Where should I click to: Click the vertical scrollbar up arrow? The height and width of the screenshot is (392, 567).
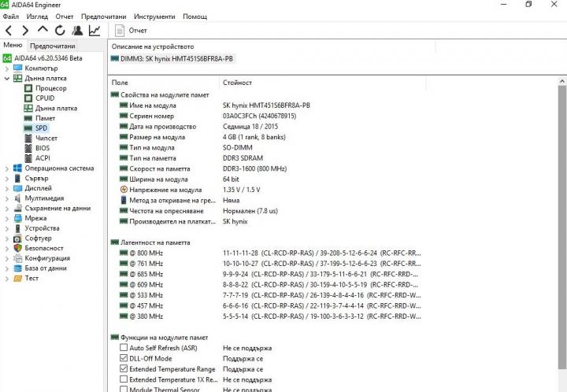pos(562,81)
